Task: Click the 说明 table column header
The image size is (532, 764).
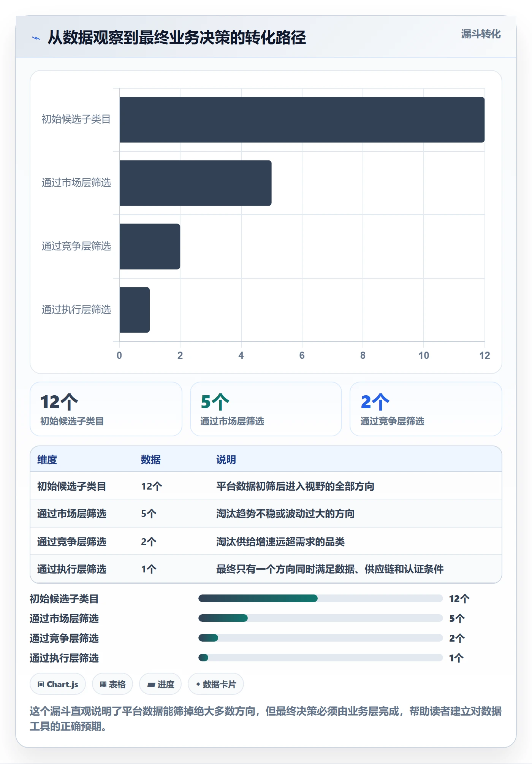Action: 226,460
